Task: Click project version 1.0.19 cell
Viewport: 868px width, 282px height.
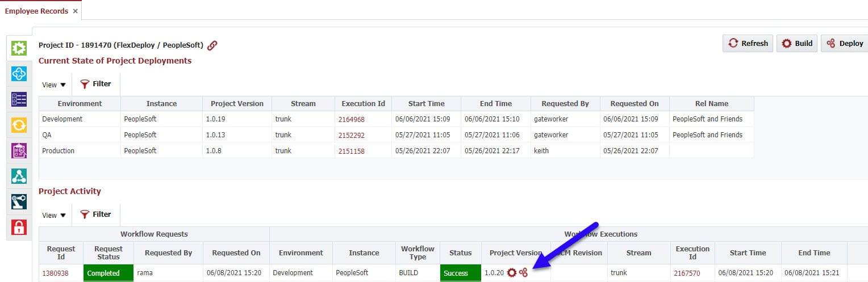Action: [237, 119]
